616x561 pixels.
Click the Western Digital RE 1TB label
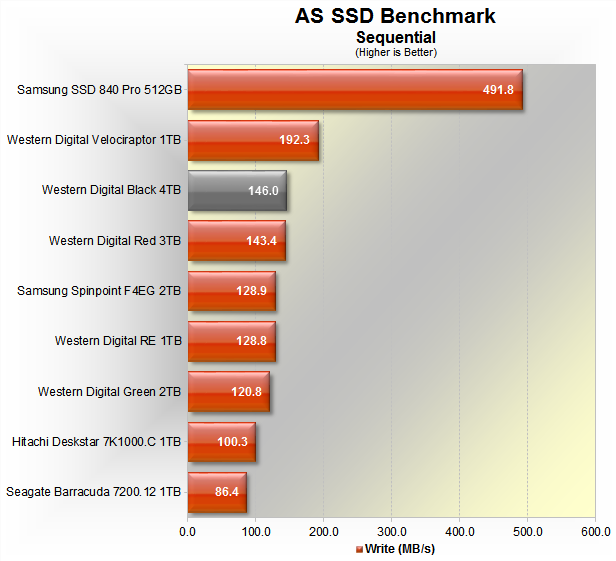pyautogui.click(x=118, y=341)
